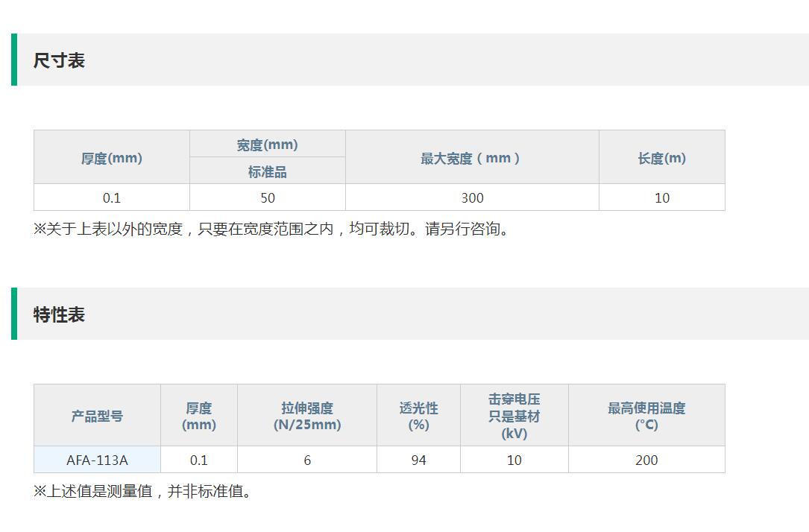Click the 特性表 section heading

[x=59, y=314]
